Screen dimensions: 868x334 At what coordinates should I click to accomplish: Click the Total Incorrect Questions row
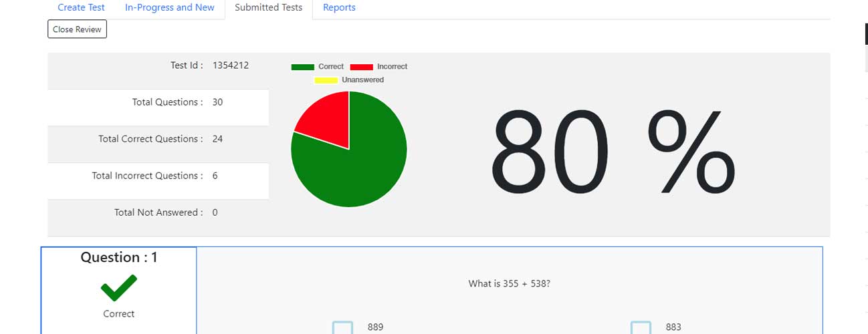point(158,176)
